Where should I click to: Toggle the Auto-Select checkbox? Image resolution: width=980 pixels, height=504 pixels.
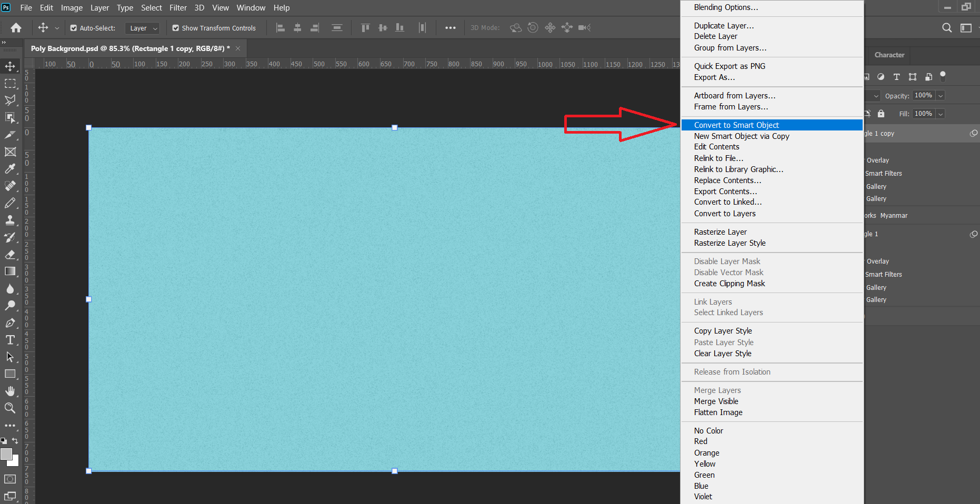tap(74, 28)
